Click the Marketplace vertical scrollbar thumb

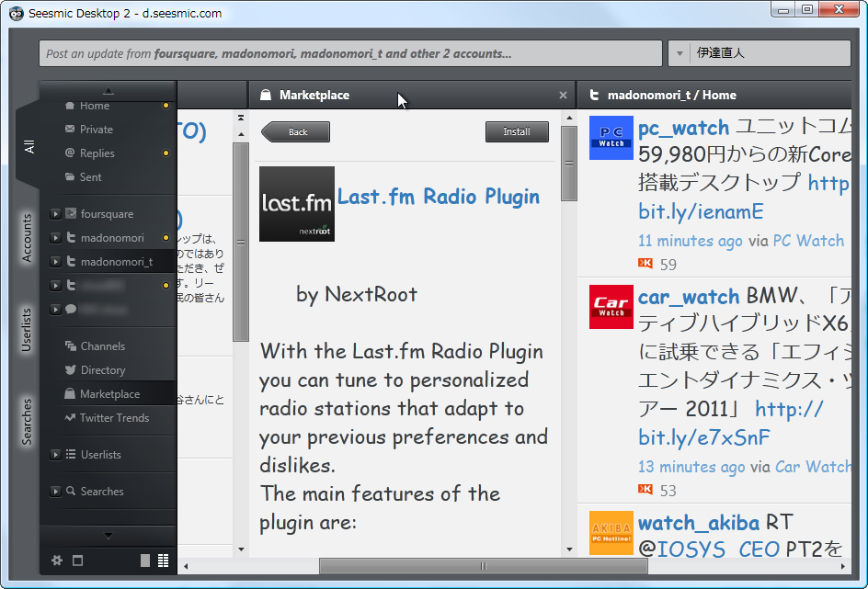coord(569,164)
